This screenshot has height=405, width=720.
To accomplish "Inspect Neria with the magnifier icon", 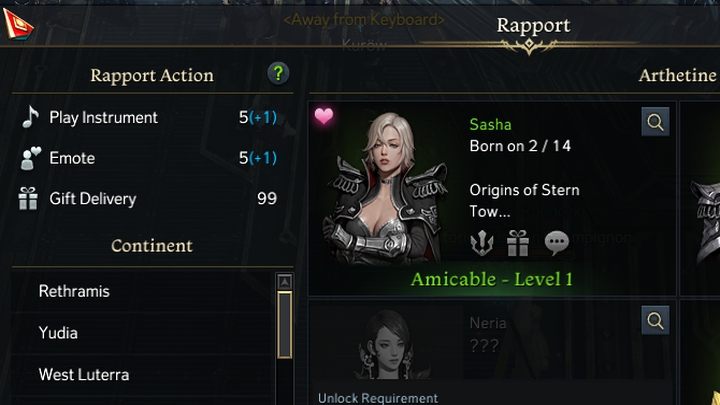I will click(656, 321).
